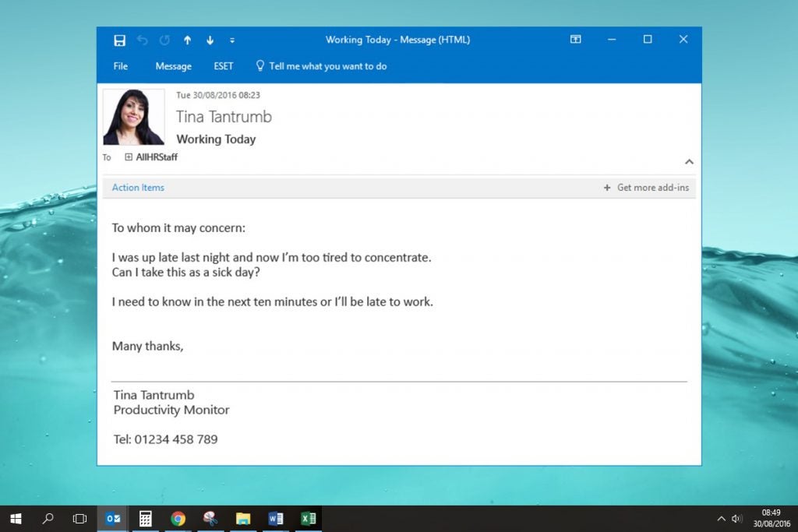
Task: Click the phone number 01234 458 789
Action: pos(176,439)
